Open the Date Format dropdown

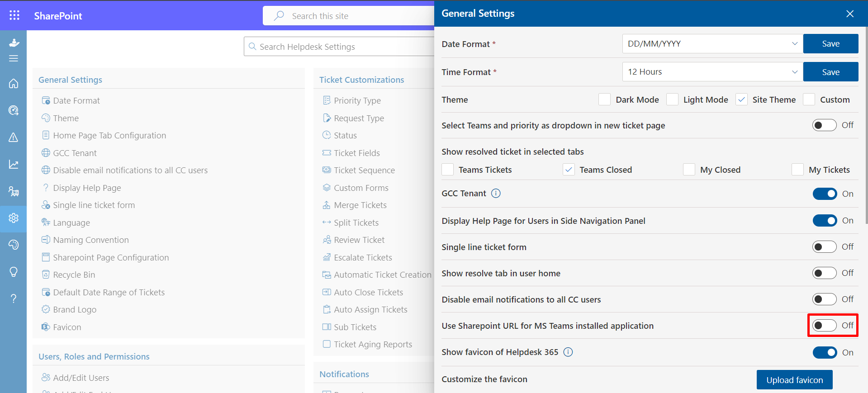pyautogui.click(x=712, y=43)
